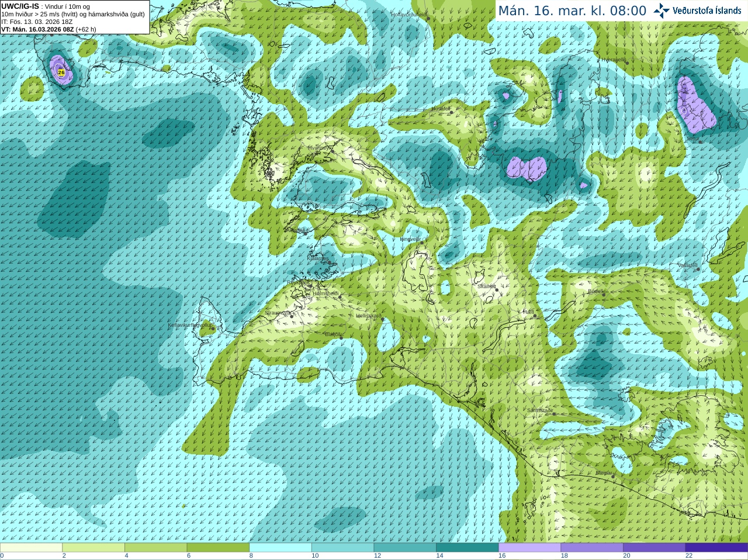This screenshot has width=748, height=560.
Task: Click the Setur station label
Action: pyautogui.click(x=692, y=139)
